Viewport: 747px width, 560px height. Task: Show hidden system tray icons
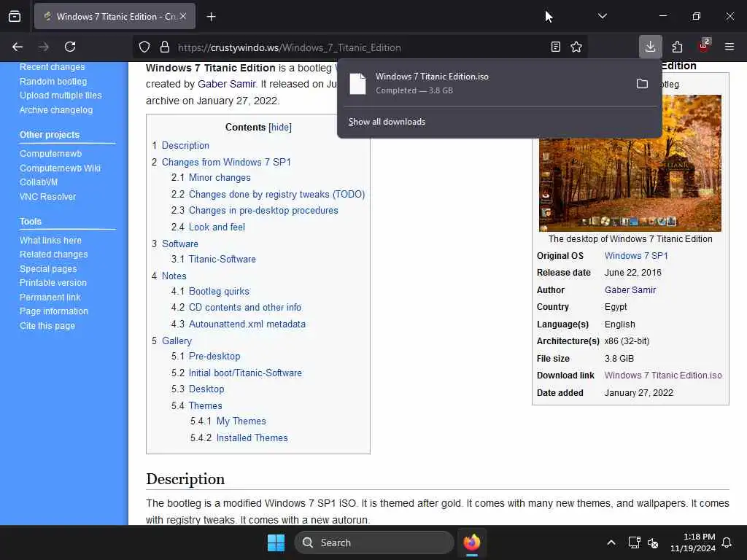pos(611,542)
